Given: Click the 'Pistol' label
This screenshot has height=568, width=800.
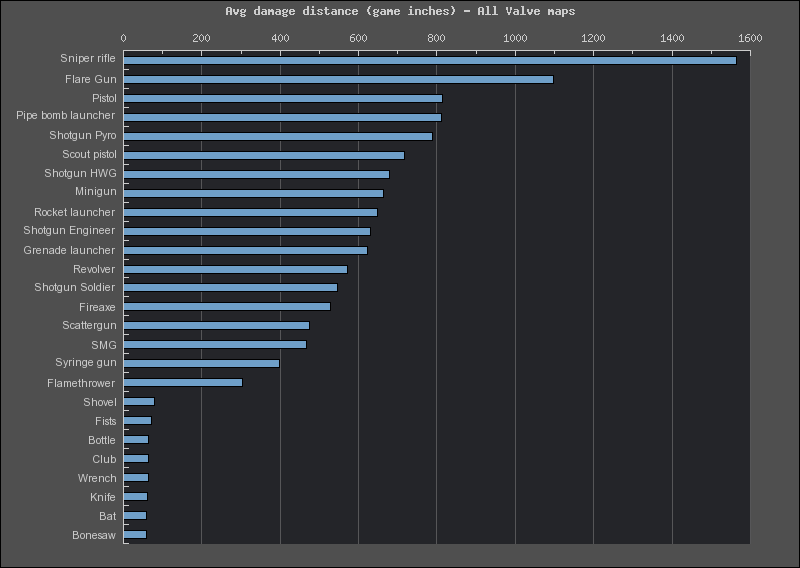Looking at the screenshot, I should (104, 98).
